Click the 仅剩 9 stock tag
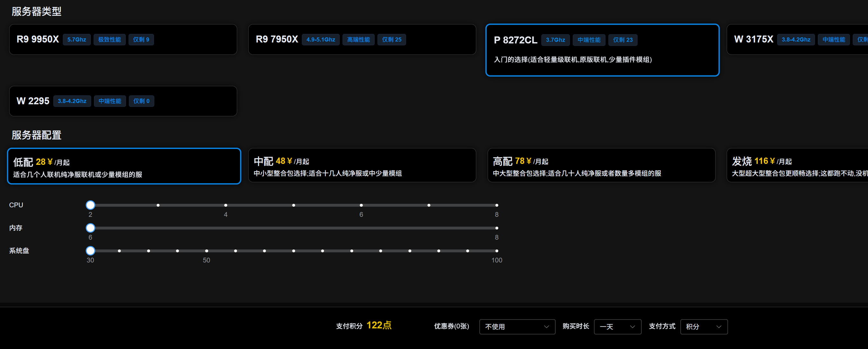Viewport: 868px width, 349px height. (x=141, y=40)
